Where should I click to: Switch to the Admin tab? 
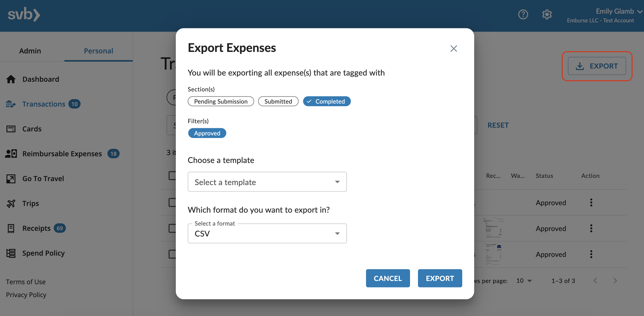[30, 51]
